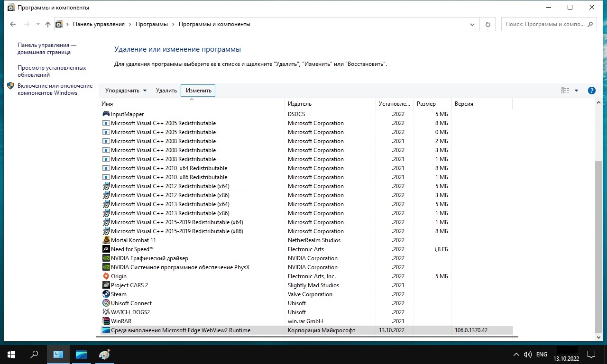Image resolution: width=607 pixels, height=364 pixels.
Task: Click the NVIDIA Графический драйвер icon
Action: (106, 258)
